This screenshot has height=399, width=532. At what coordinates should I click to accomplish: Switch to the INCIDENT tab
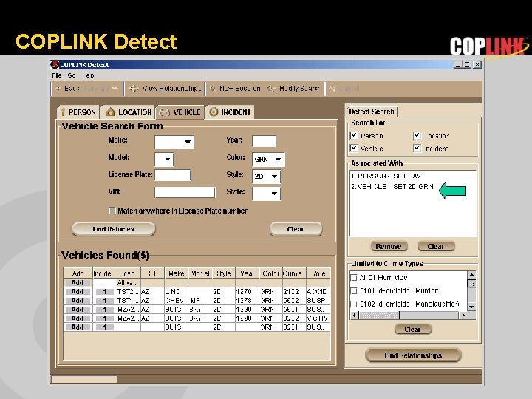230,112
